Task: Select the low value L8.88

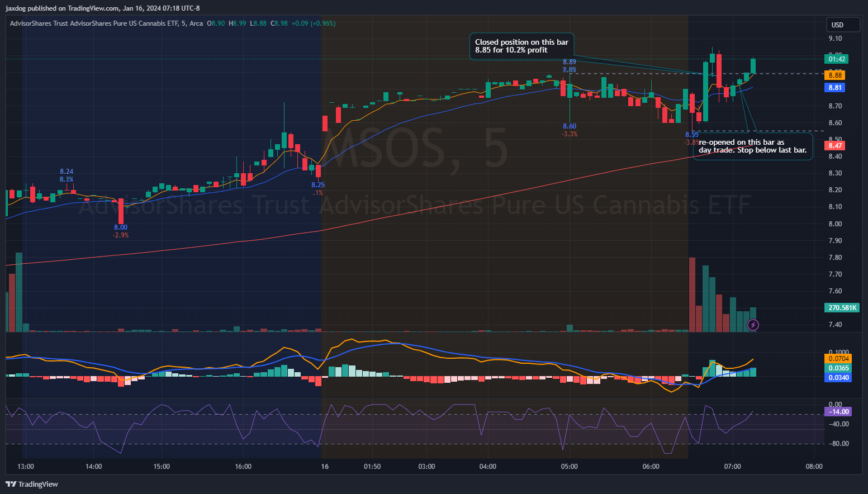Action: click(x=258, y=23)
